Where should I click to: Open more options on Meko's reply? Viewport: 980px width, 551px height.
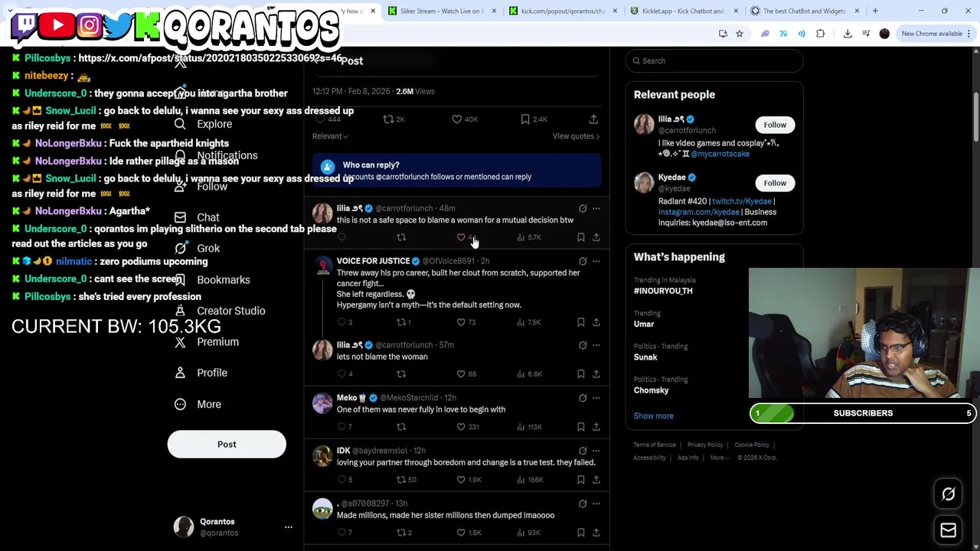click(x=596, y=398)
